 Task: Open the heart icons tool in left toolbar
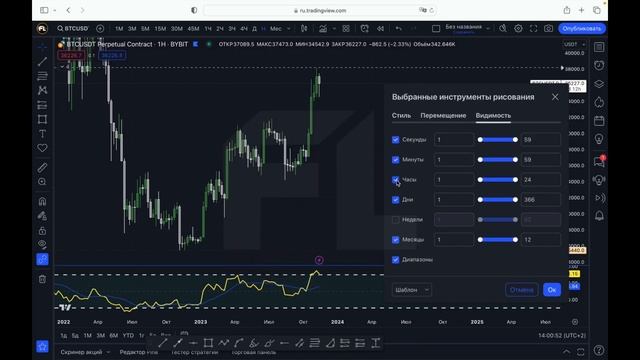click(42, 148)
